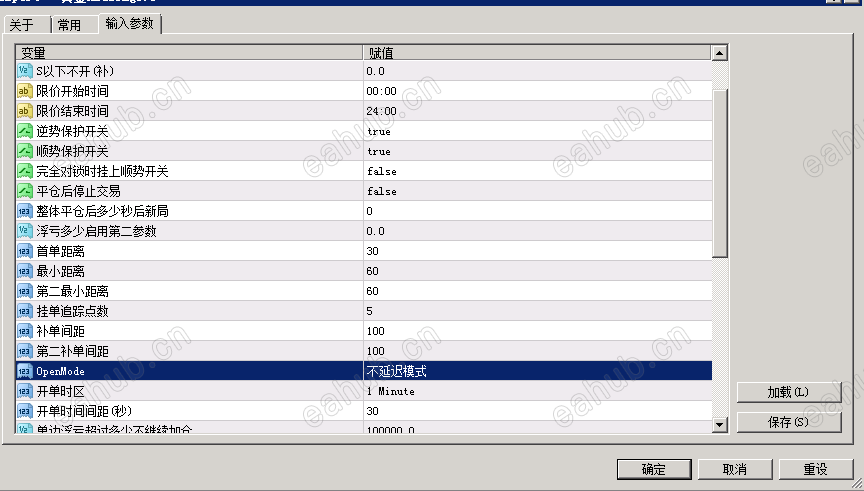
Task: Select the 输入参数 tab
Action: [x=130, y=23]
